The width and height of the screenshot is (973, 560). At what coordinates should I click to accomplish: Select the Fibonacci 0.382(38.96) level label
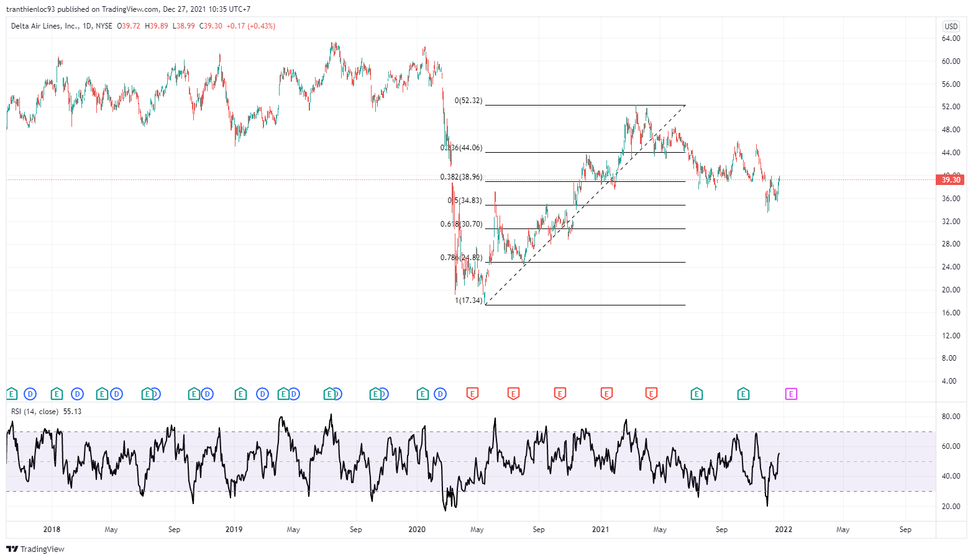point(461,177)
